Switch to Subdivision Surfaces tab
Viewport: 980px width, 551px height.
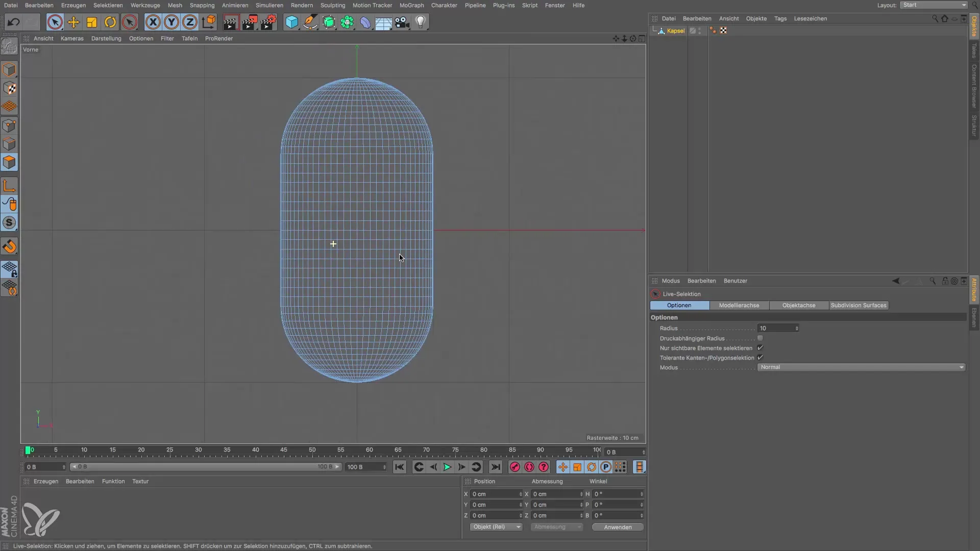pos(859,305)
